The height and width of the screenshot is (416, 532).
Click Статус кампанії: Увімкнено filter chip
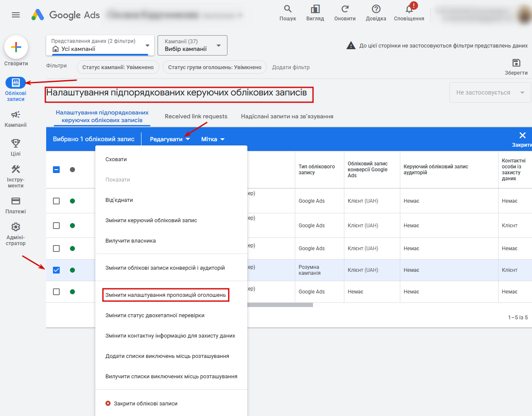pos(118,67)
